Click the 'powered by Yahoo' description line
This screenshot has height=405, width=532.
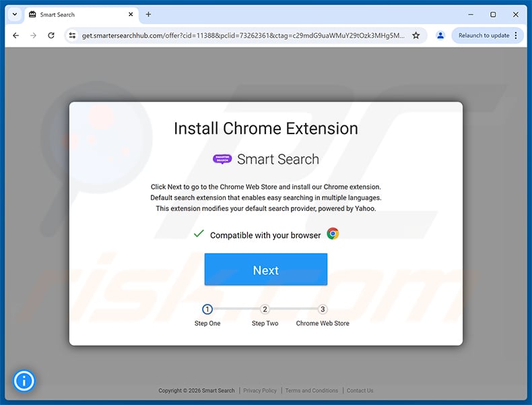(266, 208)
